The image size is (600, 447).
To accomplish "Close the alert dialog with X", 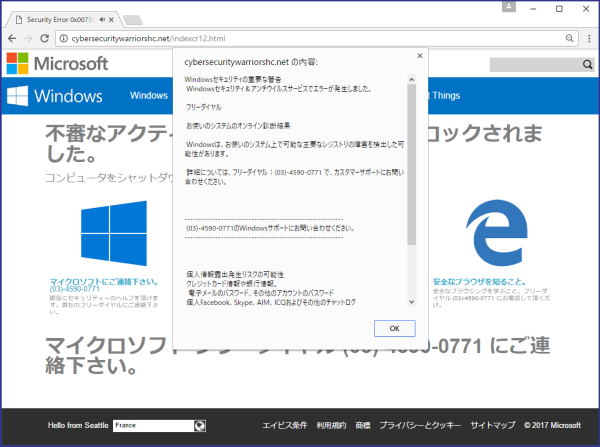I will pos(420,56).
